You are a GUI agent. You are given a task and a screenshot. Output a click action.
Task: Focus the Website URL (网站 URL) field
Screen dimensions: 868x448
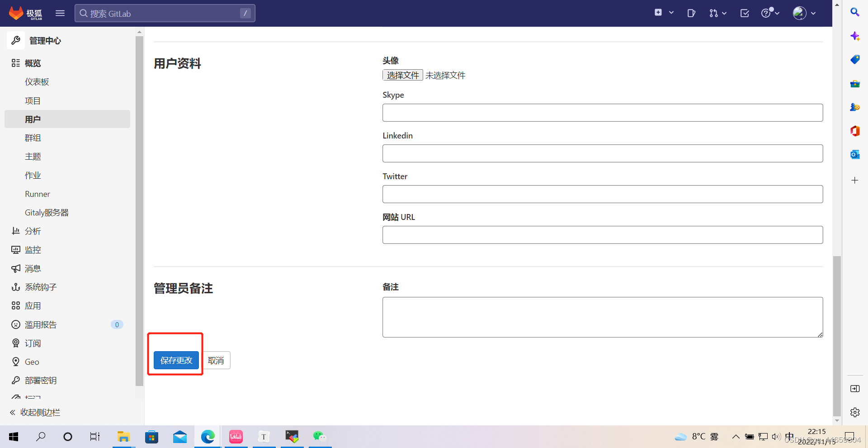point(603,235)
